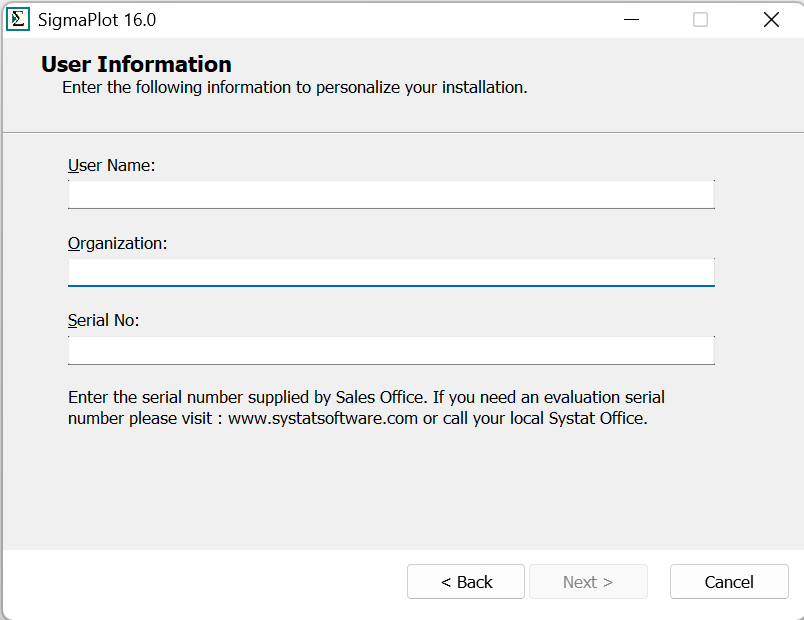
Task: Click the 'User Name:' label
Action: [111, 165]
